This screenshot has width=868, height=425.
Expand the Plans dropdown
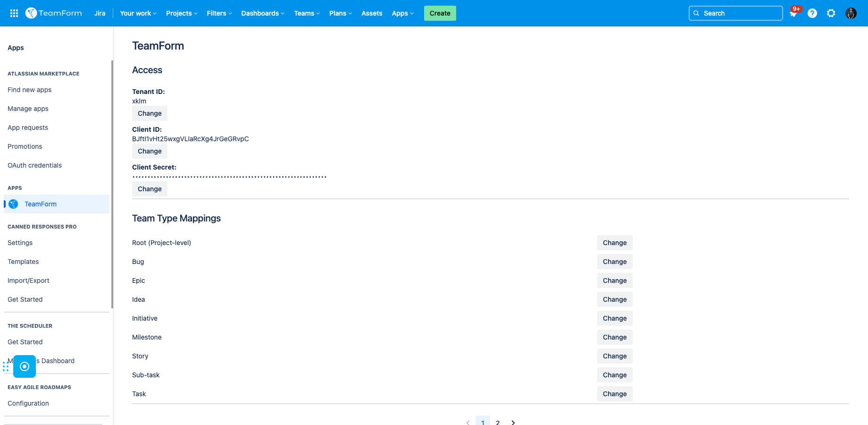[x=341, y=13]
